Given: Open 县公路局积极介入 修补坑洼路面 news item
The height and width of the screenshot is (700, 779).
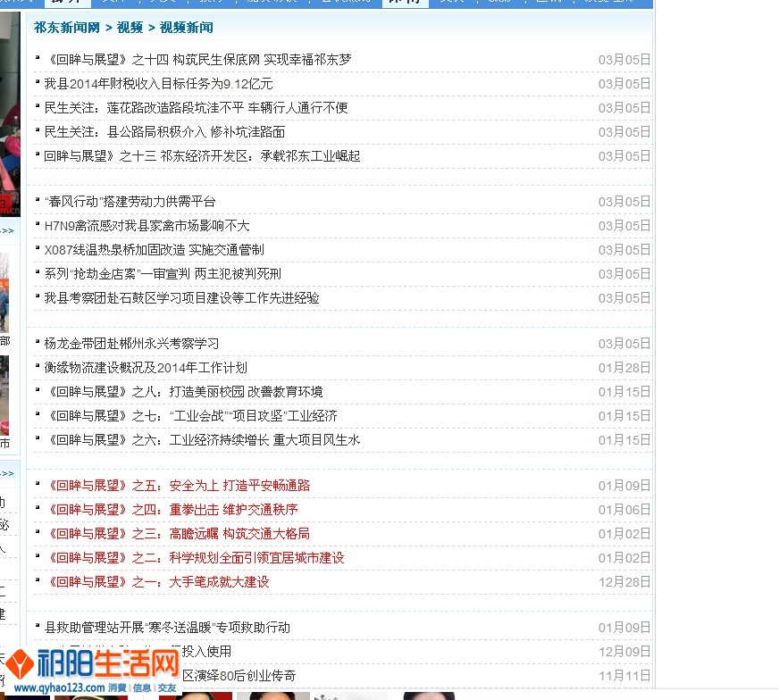Looking at the screenshot, I should pyautogui.click(x=164, y=132).
